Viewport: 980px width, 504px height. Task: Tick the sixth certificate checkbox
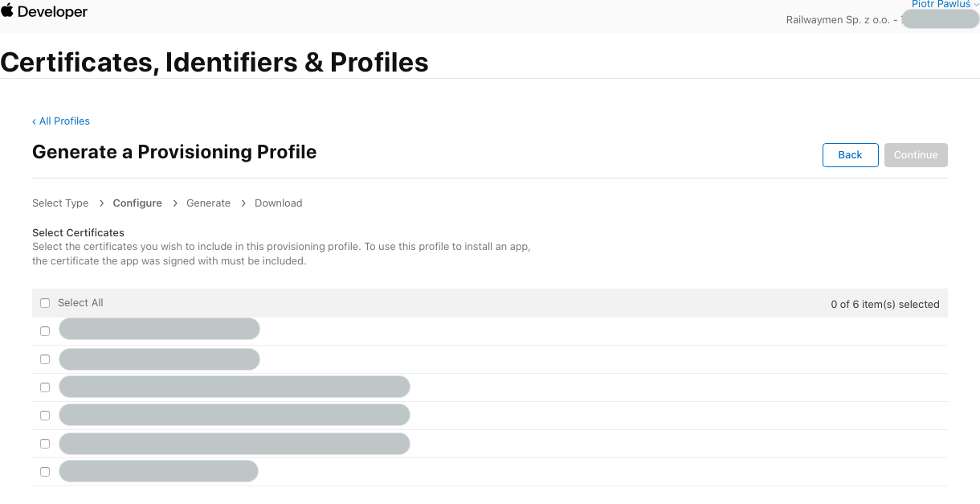45,472
